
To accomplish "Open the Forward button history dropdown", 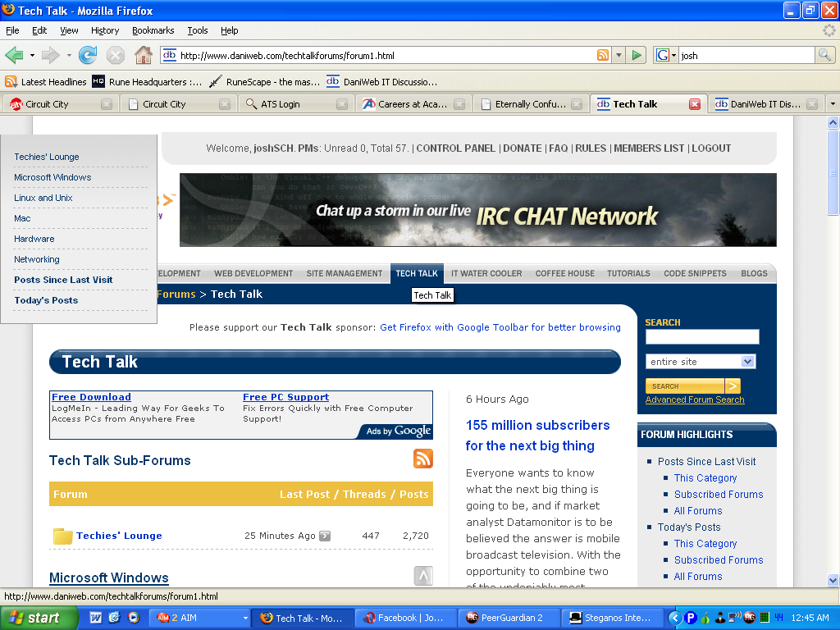I will pos(69,55).
